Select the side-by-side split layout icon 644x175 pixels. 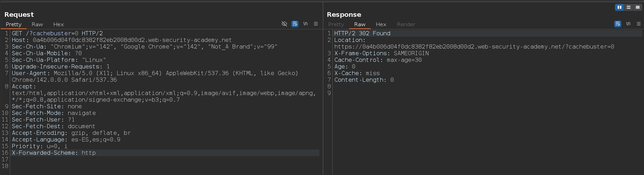619,7
